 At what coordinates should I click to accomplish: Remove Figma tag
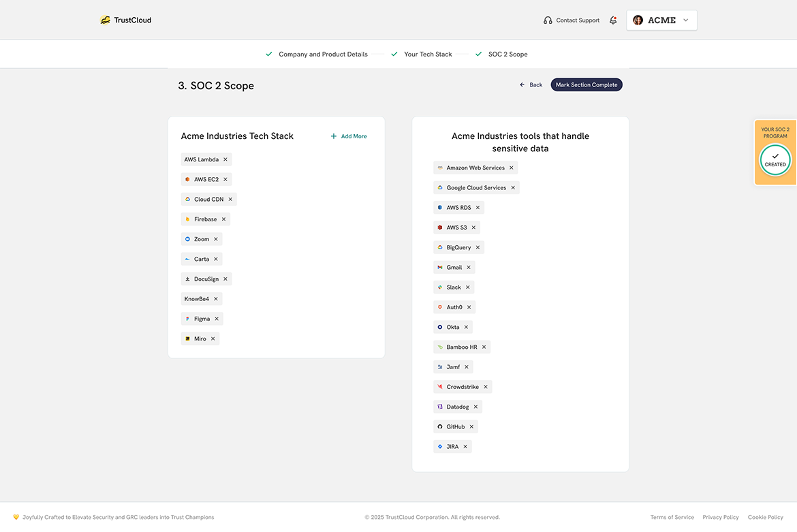point(217,319)
